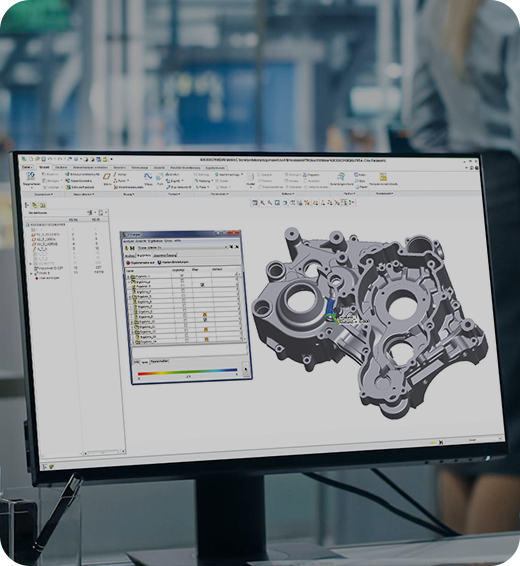This screenshot has height=566, width=520.
Task: Click the Refit icon in graphics toolbar
Action: (255, 203)
